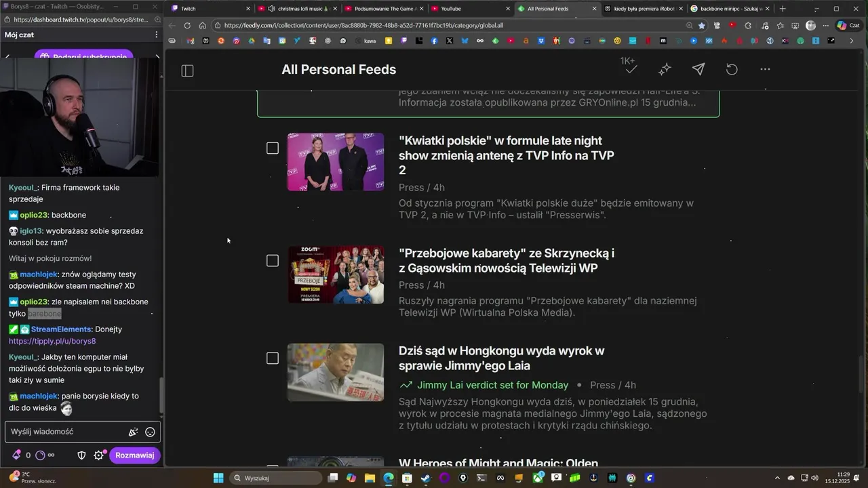868x488 pixels.
Task: Open the emoji picker in chat box
Action: (x=150, y=432)
